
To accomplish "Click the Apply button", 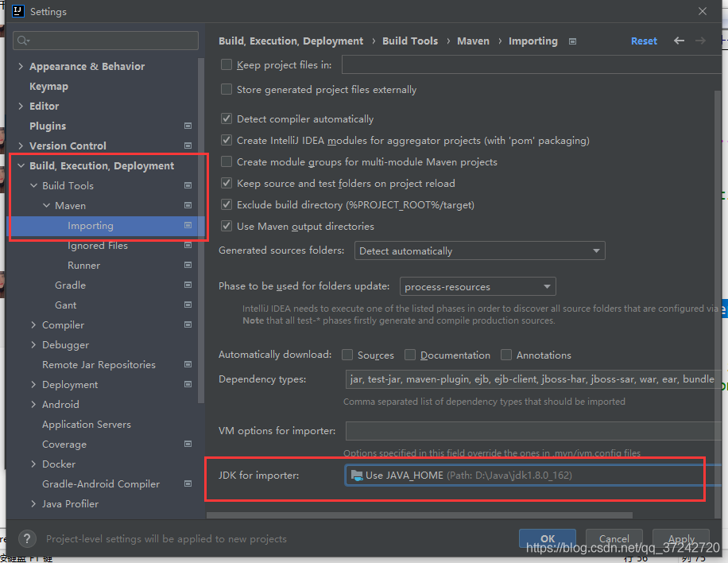I will tap(681, 538).
